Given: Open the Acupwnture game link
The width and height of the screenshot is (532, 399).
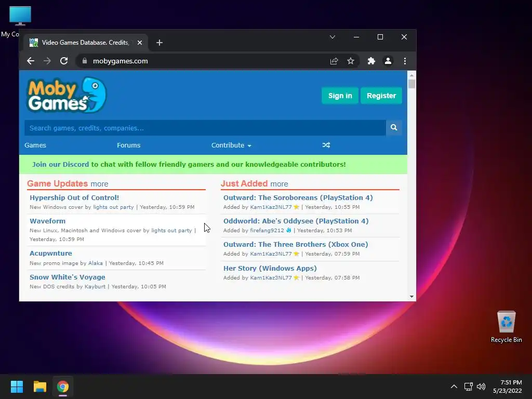Looking at the screenshot, I should (50, 253).
